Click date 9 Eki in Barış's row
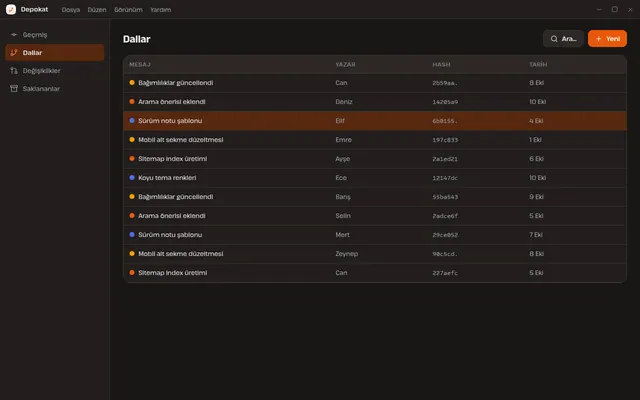The width and height of the screenshot is (640, 400). (536, 197)
